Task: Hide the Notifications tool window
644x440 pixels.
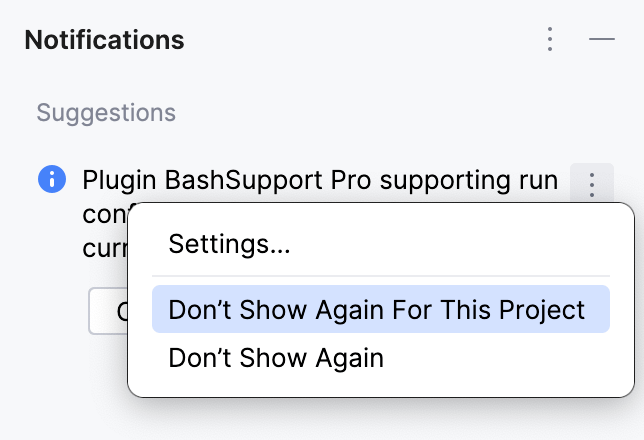Action: click(x=601, y=40)
